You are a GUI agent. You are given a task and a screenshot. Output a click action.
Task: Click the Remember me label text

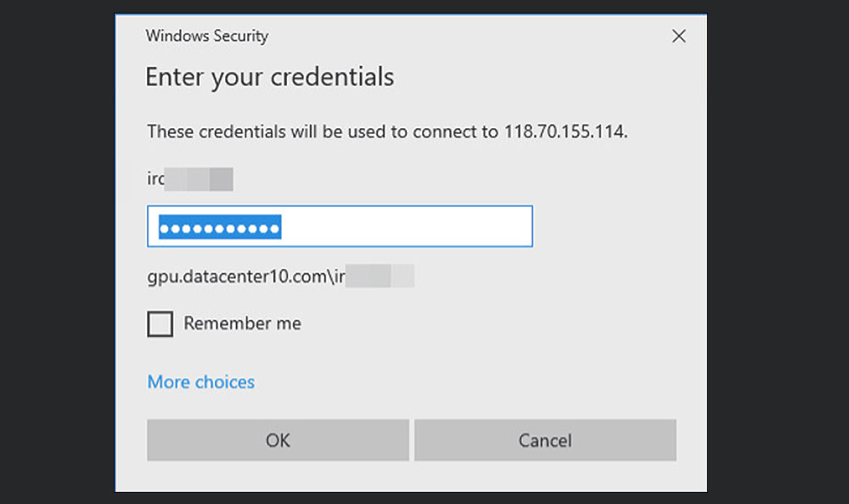(x=242, y=323)
